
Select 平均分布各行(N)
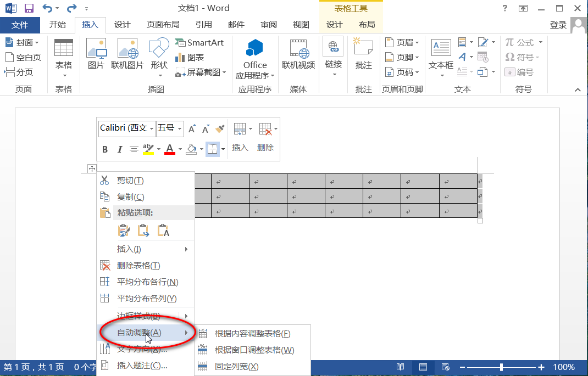tap(146, 282)
